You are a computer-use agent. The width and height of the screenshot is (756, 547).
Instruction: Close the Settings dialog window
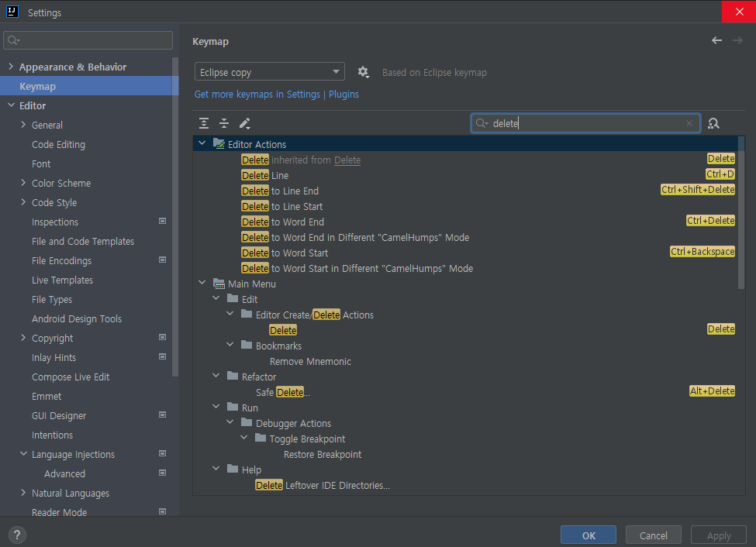(x=739, y=12)
